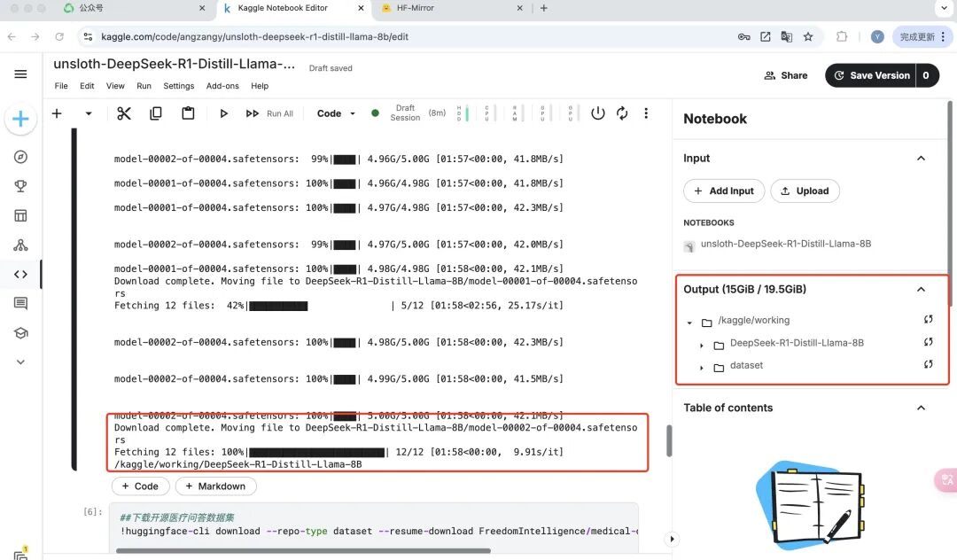Image resolution: width=957 pixels, height=560 pixels.
Task: Click the output vertical scrollbar thumb
Action: pyautogui.click(x=669, y=440)
